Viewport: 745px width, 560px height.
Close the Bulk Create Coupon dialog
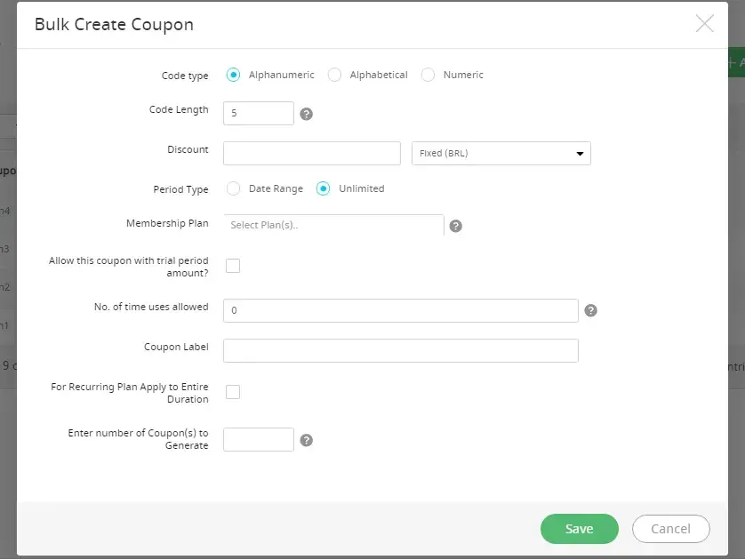704,24
